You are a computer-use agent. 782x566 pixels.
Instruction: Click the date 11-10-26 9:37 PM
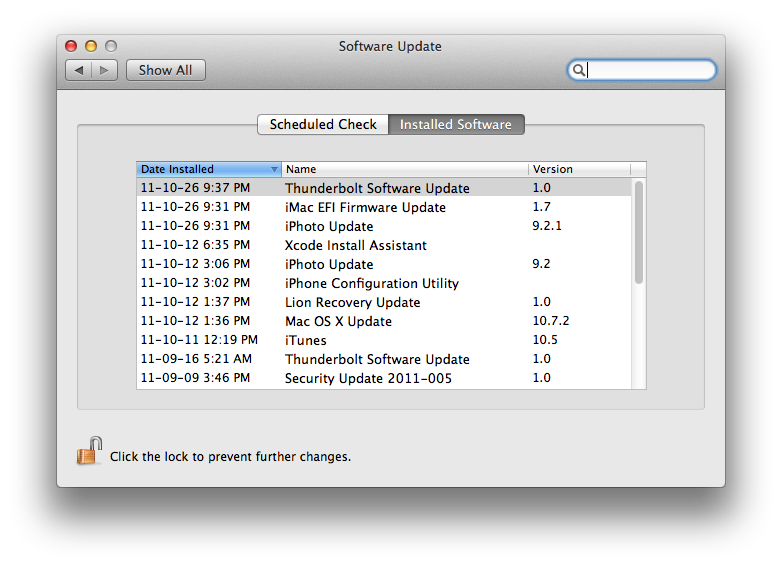click(195, 188)
